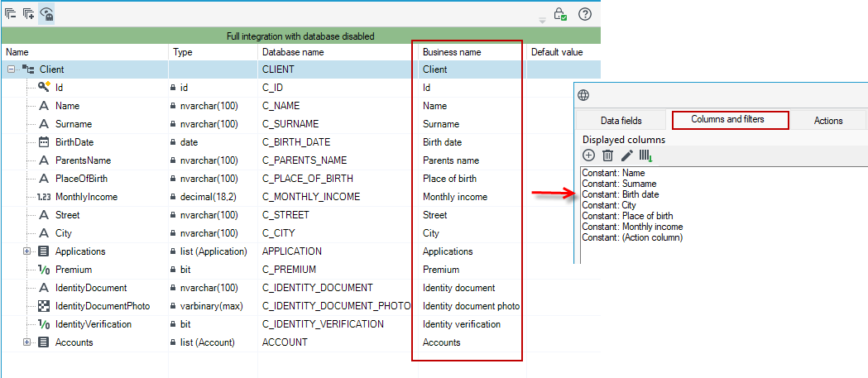Edit the column with the pencil icon
This screenshot has width=868, height=378.
click(627, 156)
